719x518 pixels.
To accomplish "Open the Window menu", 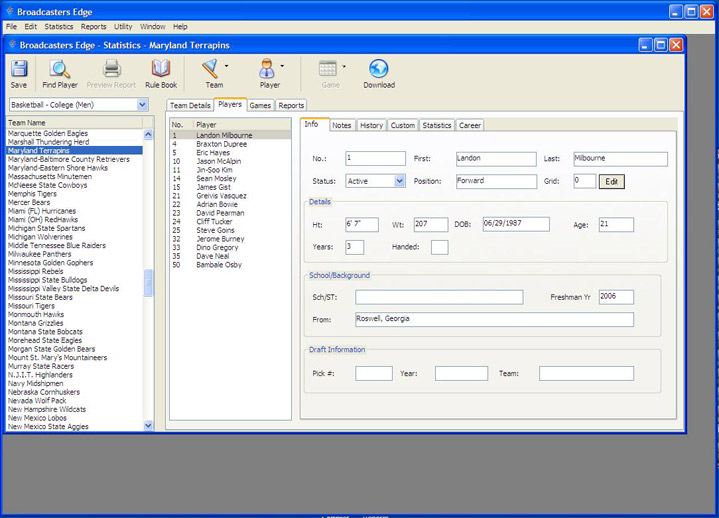I will tap(153, 27).
